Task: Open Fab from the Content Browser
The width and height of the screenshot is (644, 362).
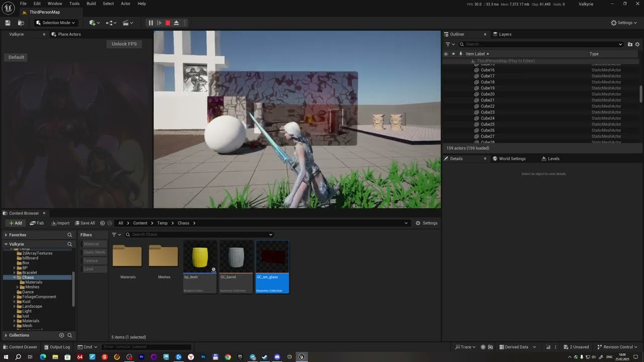Action: pyautogui.click(x=37, y=223)
